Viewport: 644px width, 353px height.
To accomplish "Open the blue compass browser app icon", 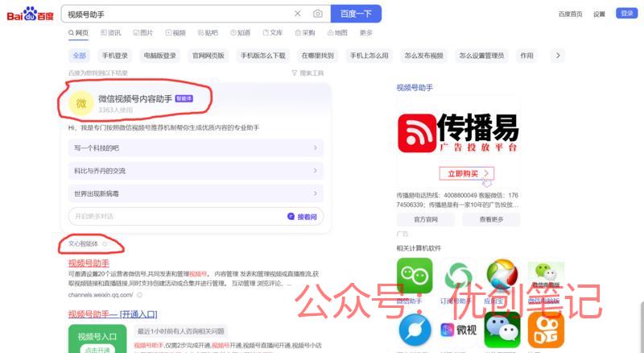I will [x=415, y=330].
